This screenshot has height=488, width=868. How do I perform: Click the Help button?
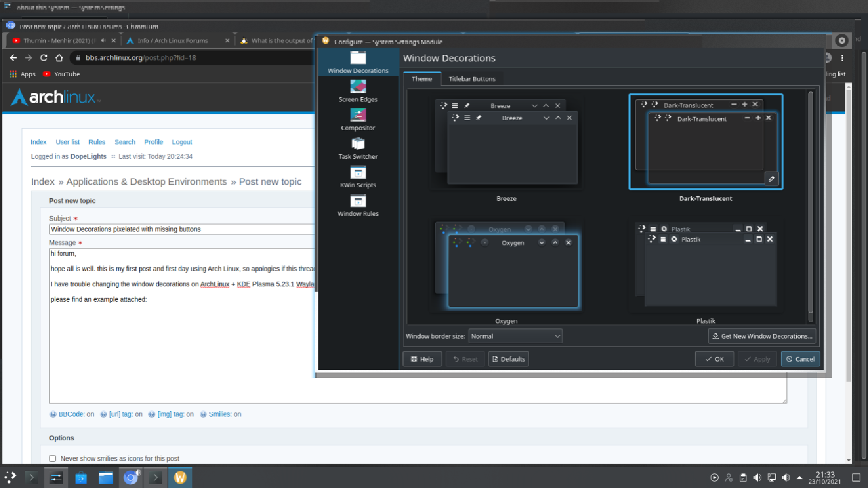pos(422,359)
